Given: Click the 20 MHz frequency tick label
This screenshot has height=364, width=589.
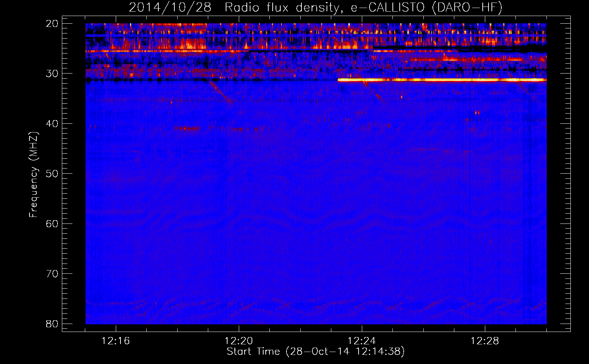Looking at the screenshot, I should click(52, 24).
